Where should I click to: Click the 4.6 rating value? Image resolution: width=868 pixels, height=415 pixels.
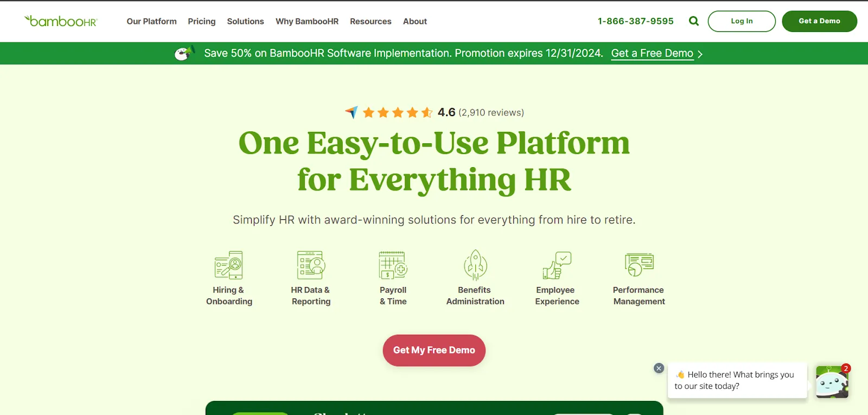click(x=446, y=112)
